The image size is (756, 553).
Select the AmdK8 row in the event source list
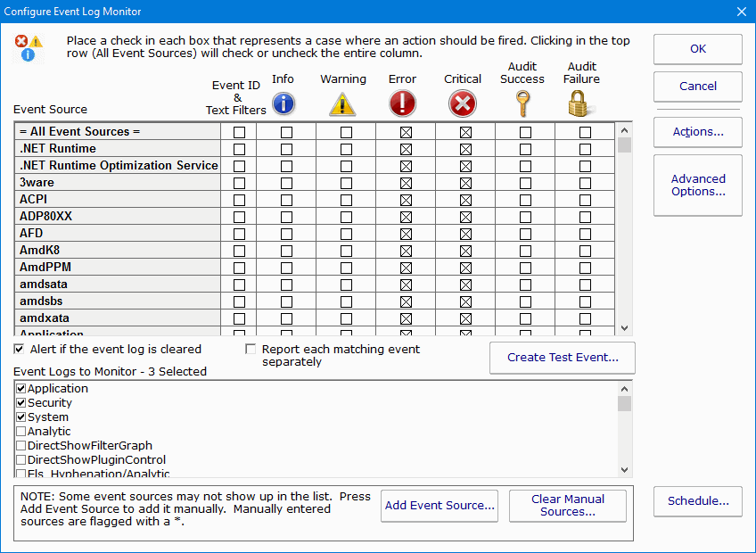pyautogui.click(x=53, y=250)
